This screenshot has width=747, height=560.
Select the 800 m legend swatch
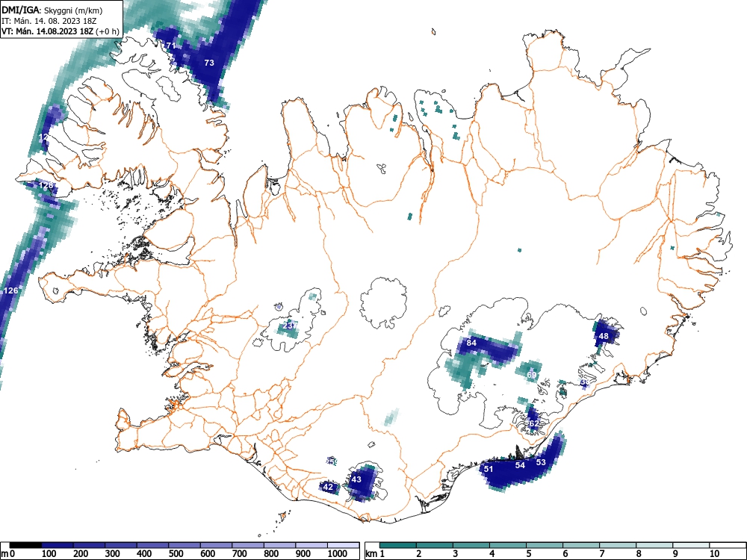tap(281, 545)
